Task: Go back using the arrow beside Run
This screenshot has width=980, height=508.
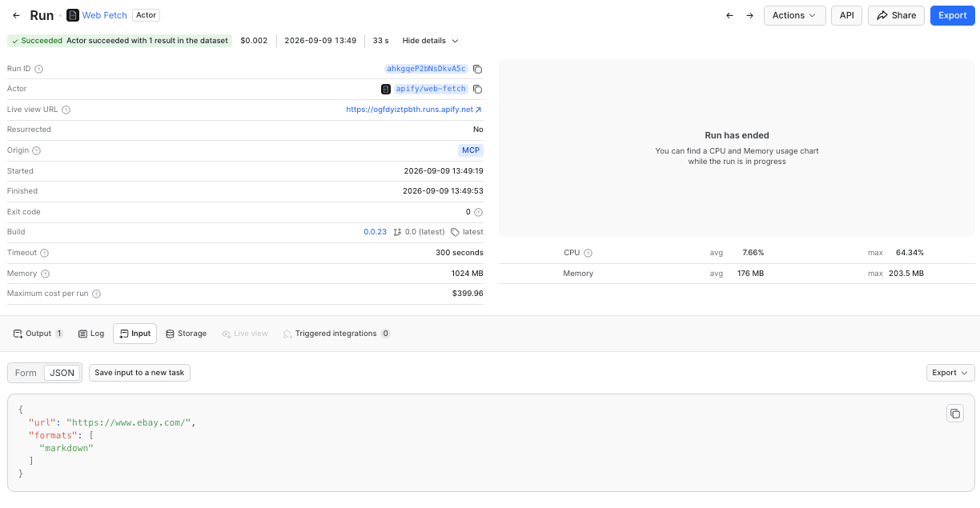Action: 16,15
